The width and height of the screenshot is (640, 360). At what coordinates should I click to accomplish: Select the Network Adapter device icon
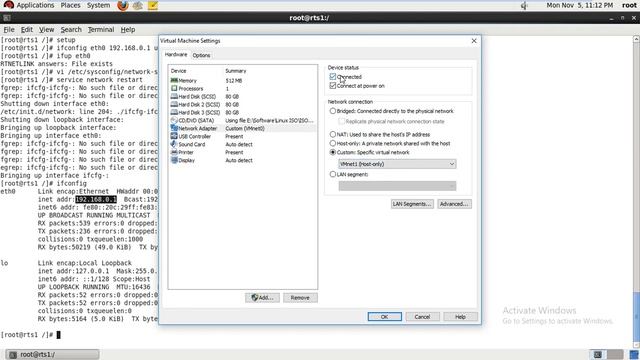click(x=174, y=128)
